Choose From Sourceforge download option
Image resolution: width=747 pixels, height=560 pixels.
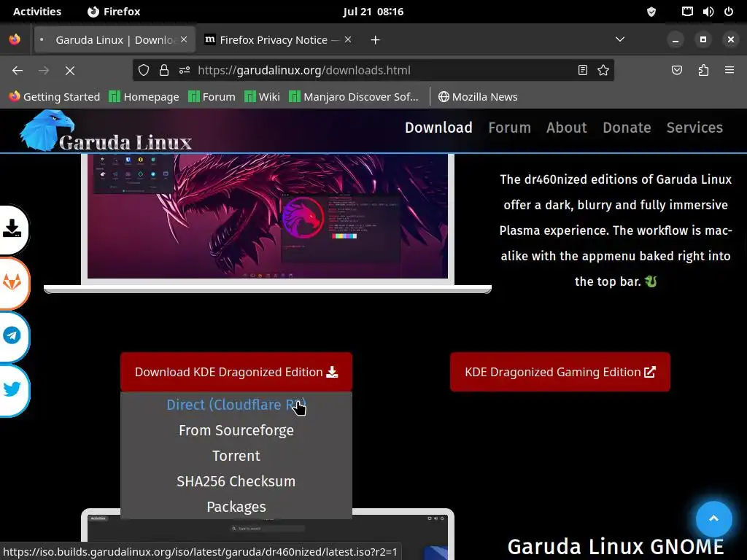click(236, 430)
